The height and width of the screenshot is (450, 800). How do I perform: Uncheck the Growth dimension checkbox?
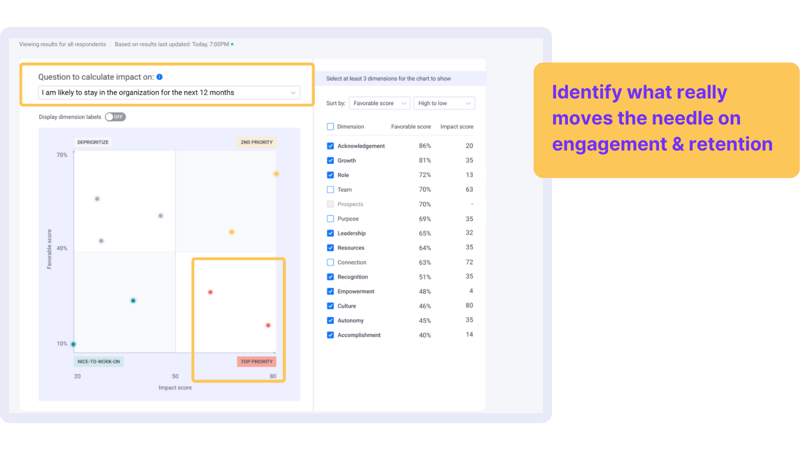click(x=330, y=161)
